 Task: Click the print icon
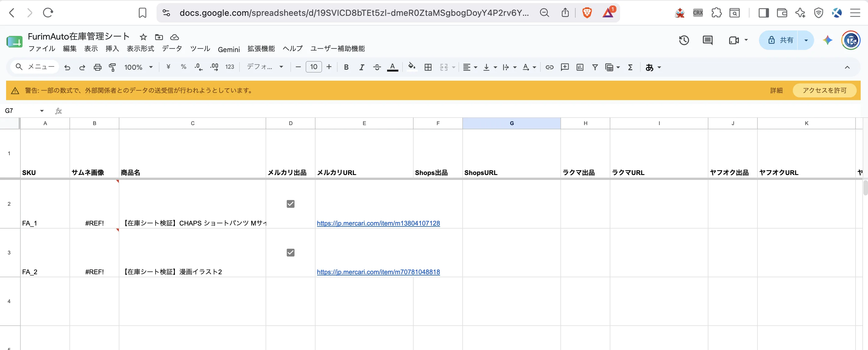pyautogui.click(x=97, y=67)
